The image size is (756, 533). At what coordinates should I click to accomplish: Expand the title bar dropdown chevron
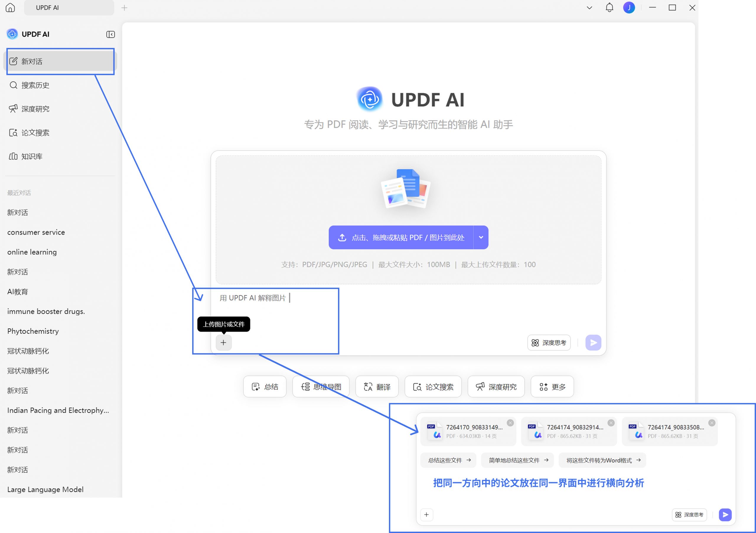(x=589, y=8)
